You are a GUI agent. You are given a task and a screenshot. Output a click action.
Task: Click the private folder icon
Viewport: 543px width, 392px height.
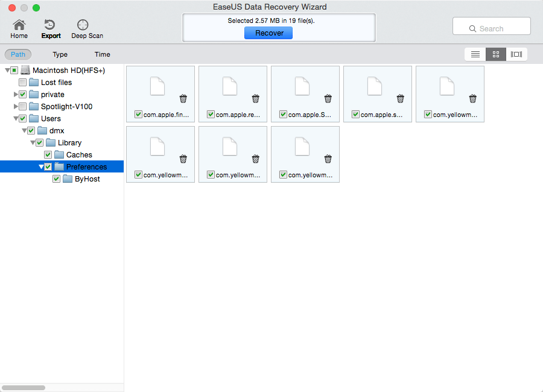point(34,95)
